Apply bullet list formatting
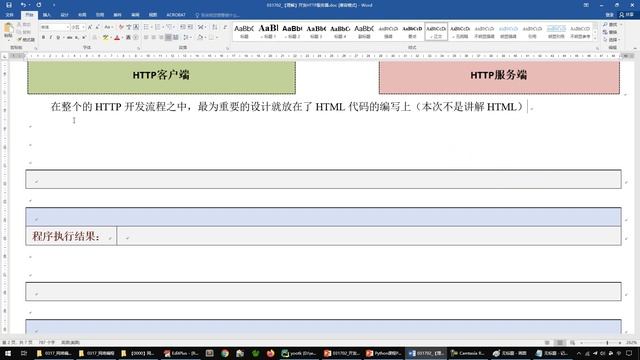The image size is (640, 360). click(x=147, y=27)
